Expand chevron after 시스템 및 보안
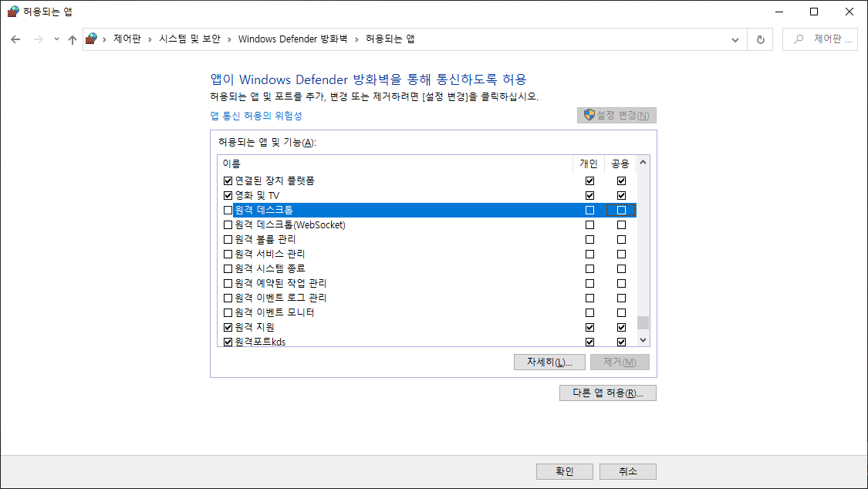This screenshot has width=868, height=489. (229, 39)
